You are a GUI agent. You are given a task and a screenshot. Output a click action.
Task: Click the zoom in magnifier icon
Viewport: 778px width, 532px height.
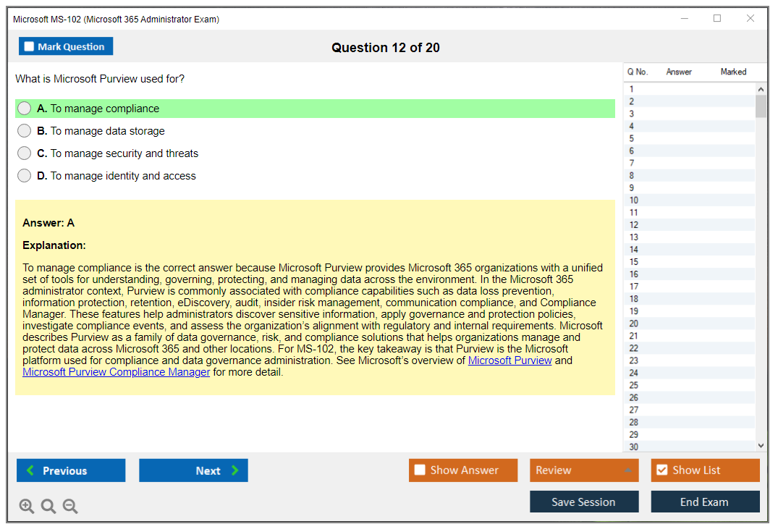tap(26, 506)
